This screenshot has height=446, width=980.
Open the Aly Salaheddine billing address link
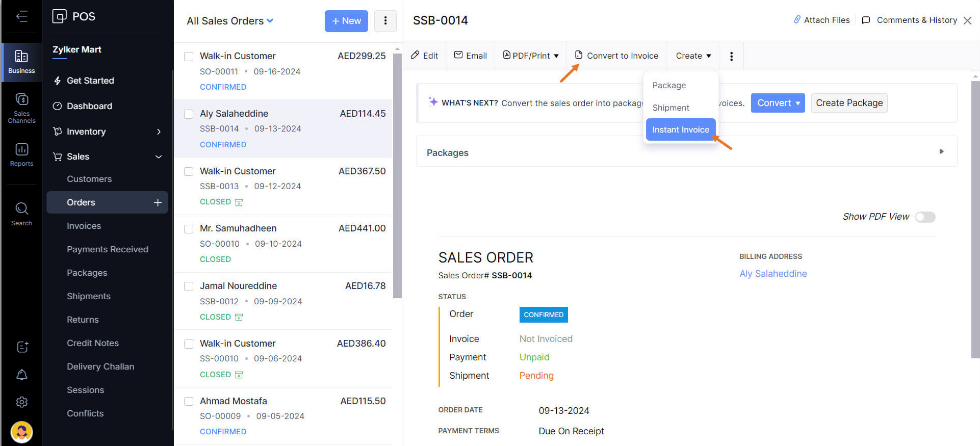(773, 274)
